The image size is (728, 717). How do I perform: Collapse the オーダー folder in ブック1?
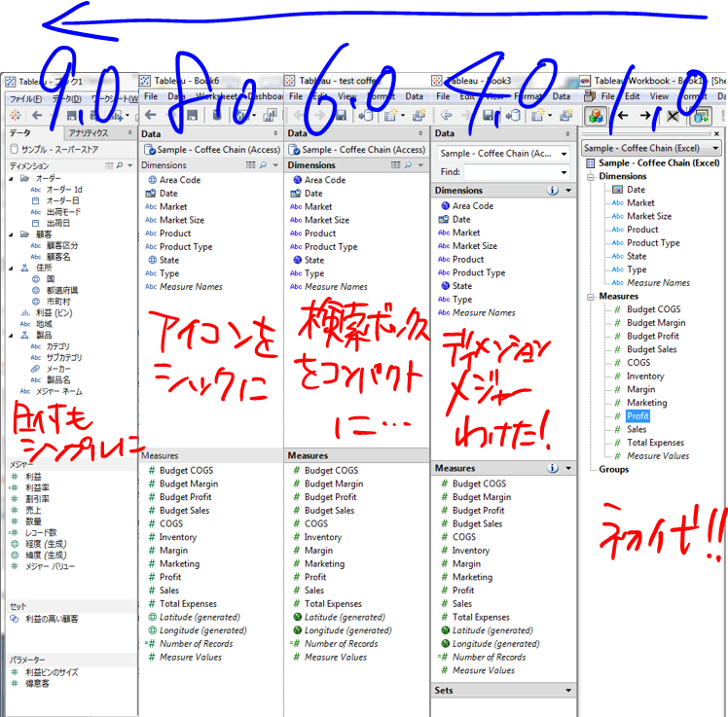click(11, 179)
